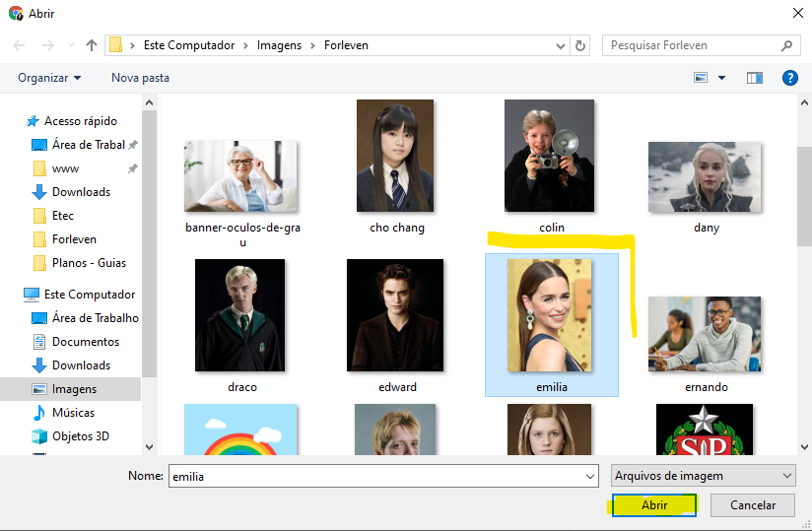Open the Etec folder
The width and height of the screenshot is (812, 531).
tap(63, 216)
